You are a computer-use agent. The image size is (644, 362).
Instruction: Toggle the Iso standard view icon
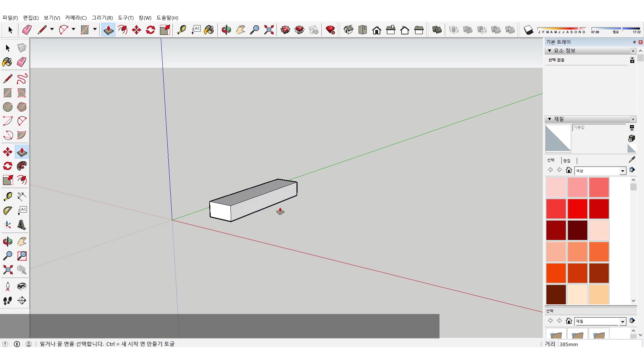[348, 30]
